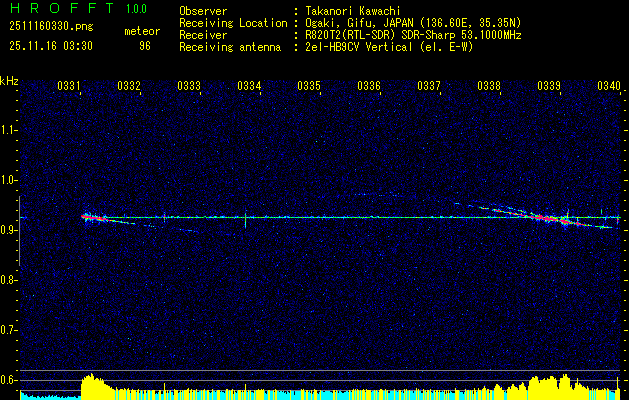The width and height of the screenshot is (629, 400).
Task: Click the 1.0 kHz axis label
Action: (8, 180)
